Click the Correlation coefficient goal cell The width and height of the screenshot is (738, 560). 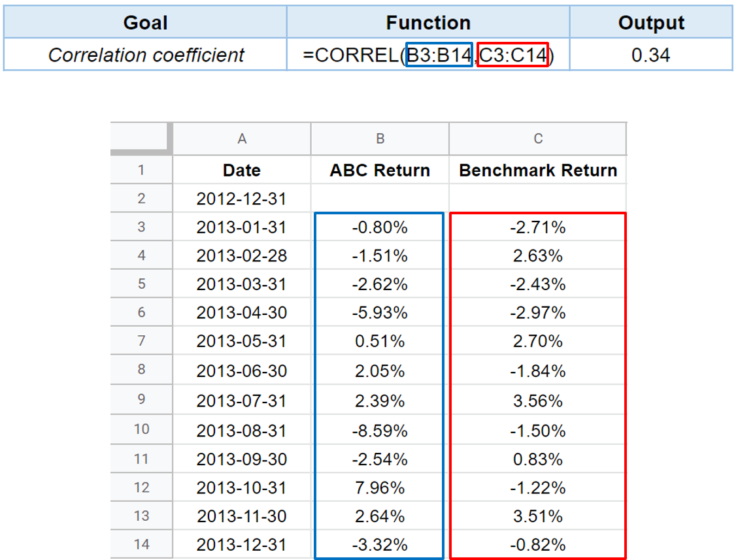(x=146, y=55)
